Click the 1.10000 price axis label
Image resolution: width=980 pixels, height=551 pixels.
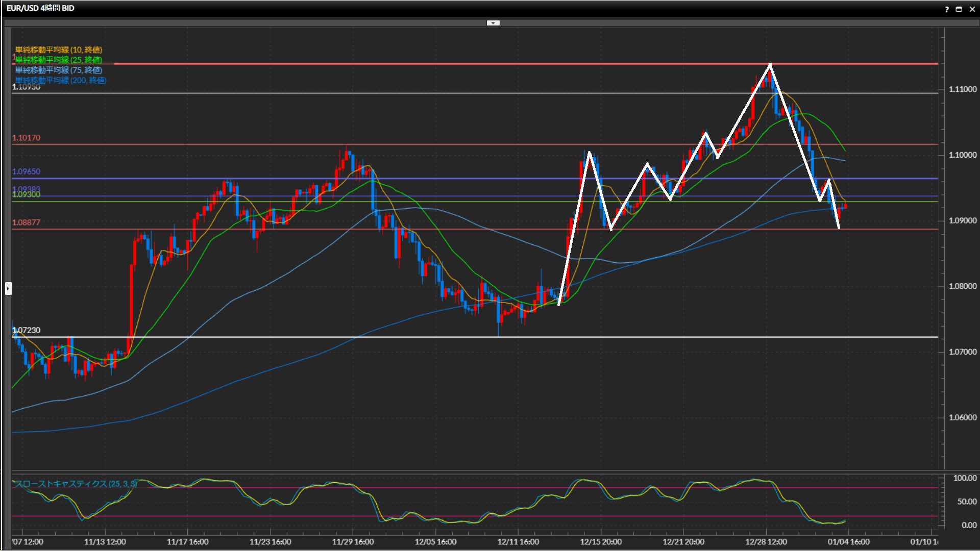[x=962, y=155]
